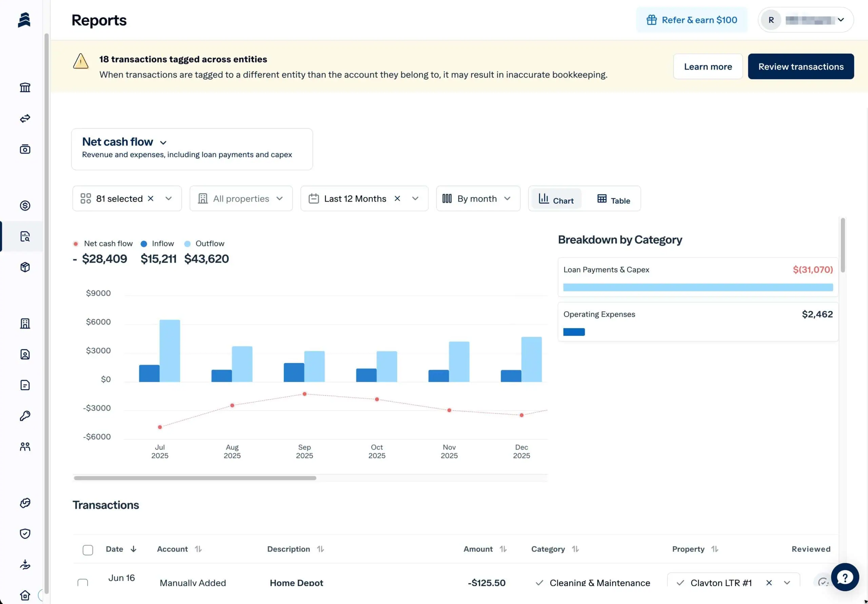
Task: Click the chart's horizontal scrollbar thumb
Action: [195, 478]
